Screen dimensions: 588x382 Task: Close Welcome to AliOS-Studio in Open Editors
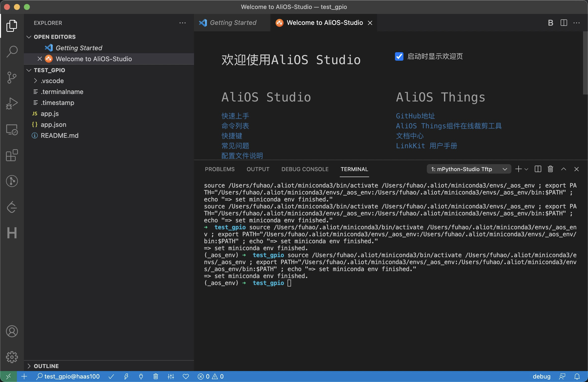click(40, 59)
